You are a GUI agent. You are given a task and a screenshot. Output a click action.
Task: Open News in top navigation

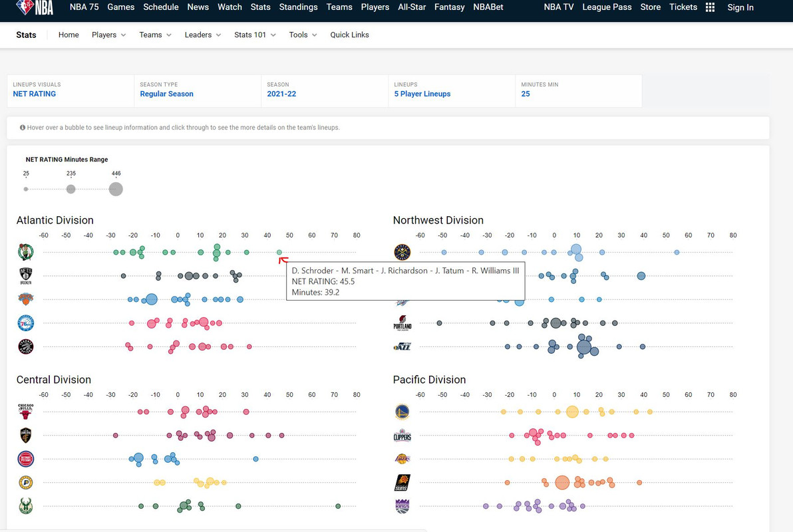(x=198, y=7)
